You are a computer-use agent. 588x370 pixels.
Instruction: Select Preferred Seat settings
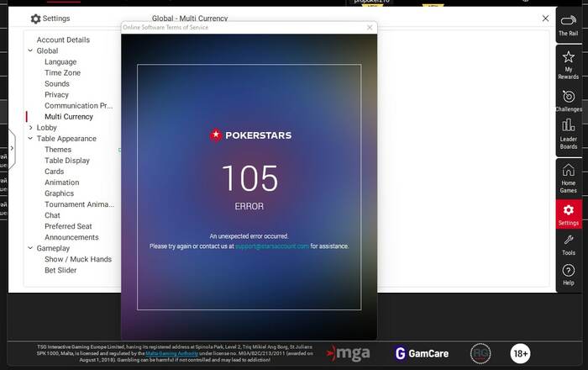coord(68,226)
